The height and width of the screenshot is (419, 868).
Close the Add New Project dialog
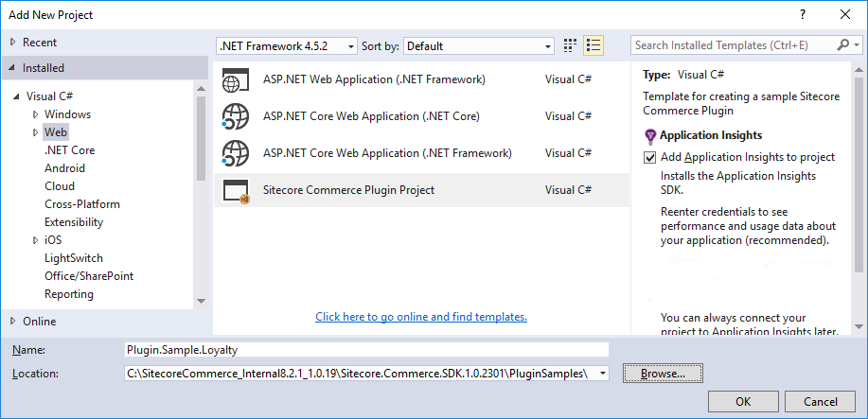(844, 15)
